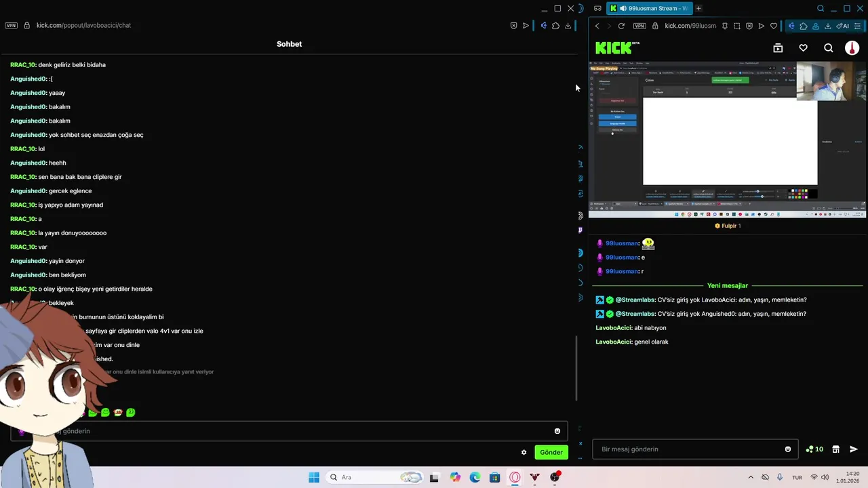The width and height of the screenshot is (868, 488).
Task: Reload the Kick stream page
Action: (620, 26)
